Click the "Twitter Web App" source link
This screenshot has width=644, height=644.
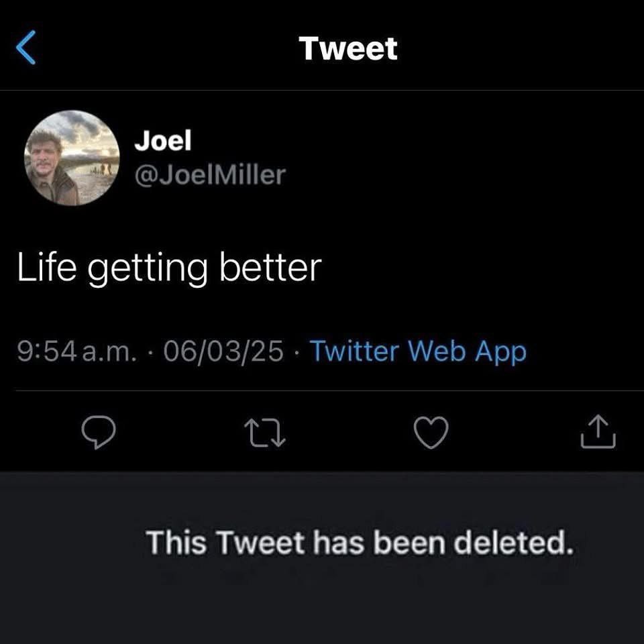coord(417,352)
